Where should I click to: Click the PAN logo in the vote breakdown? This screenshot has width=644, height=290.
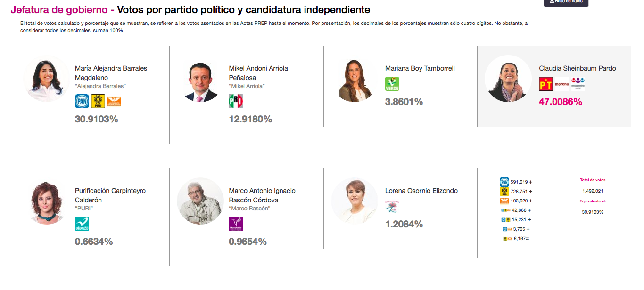(504, 182)
